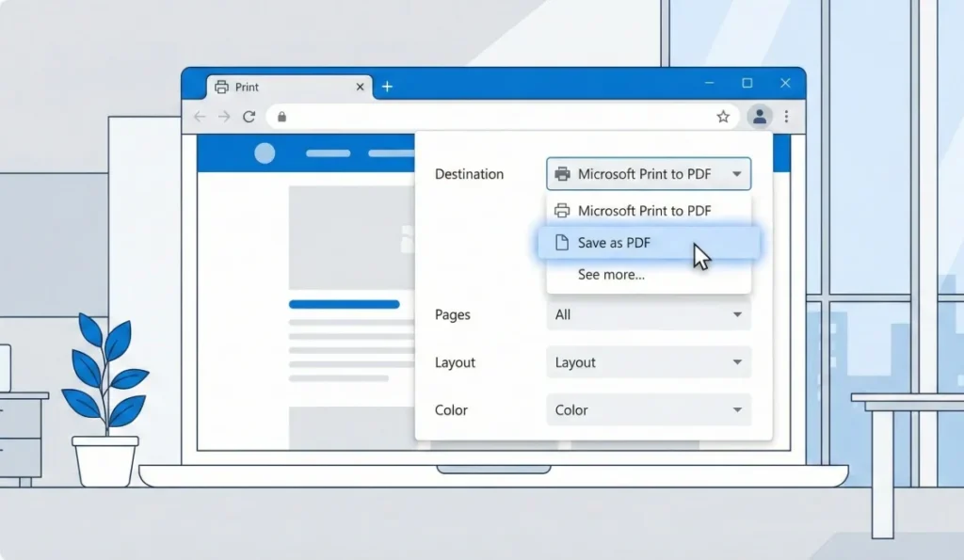Open a new tab with the plus icon
Viewport: 964px width, 560px height.
pyautogui.click(x=387, y=87)
